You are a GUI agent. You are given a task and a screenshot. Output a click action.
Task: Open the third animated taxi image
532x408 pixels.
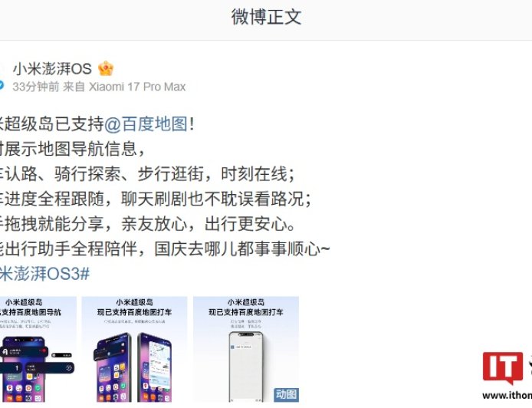pyautogui.click(x=246, y=349)
